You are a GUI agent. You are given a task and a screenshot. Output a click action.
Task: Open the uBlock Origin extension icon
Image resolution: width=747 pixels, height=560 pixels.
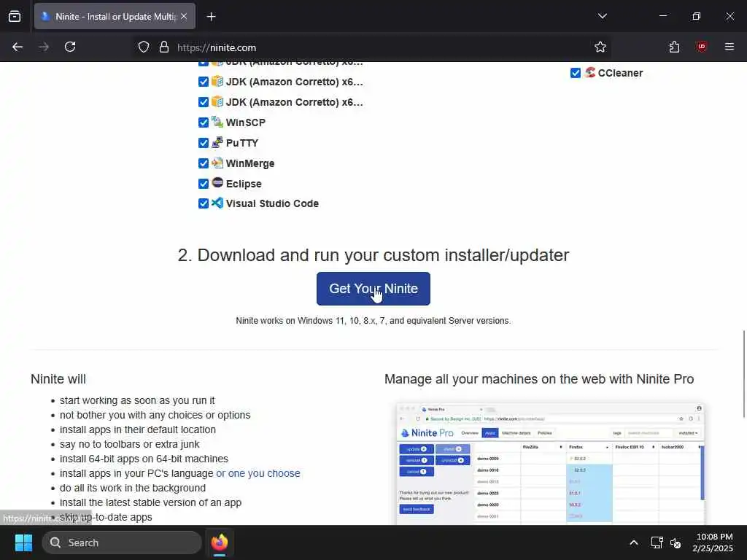pyautogui.click(x=701, y=47)
